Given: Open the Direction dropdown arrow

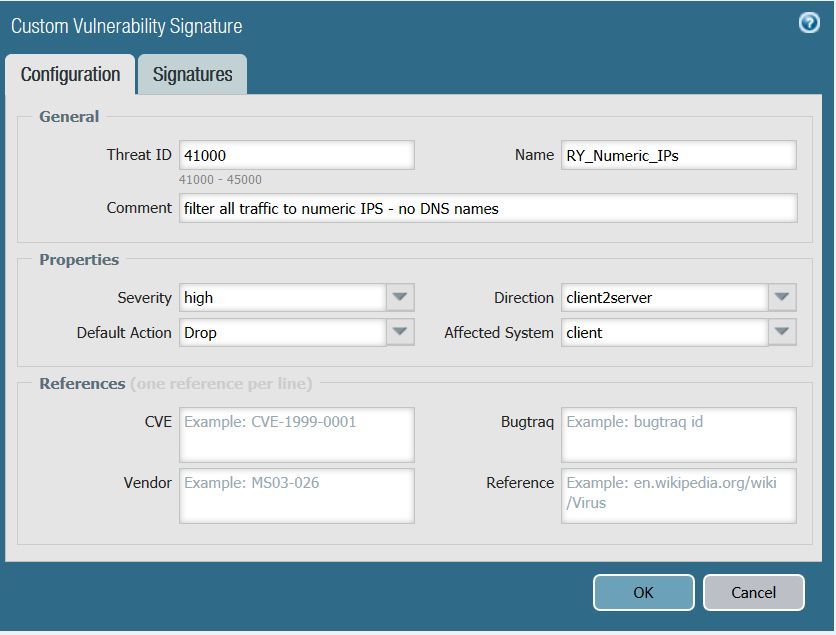Looking at the screenshot, I should coord(782,297).
